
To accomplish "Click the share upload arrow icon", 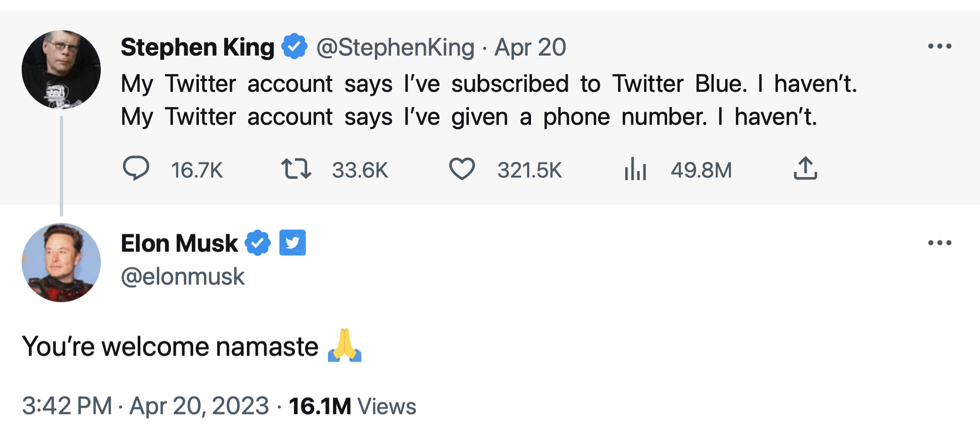I will coord(805,169).
